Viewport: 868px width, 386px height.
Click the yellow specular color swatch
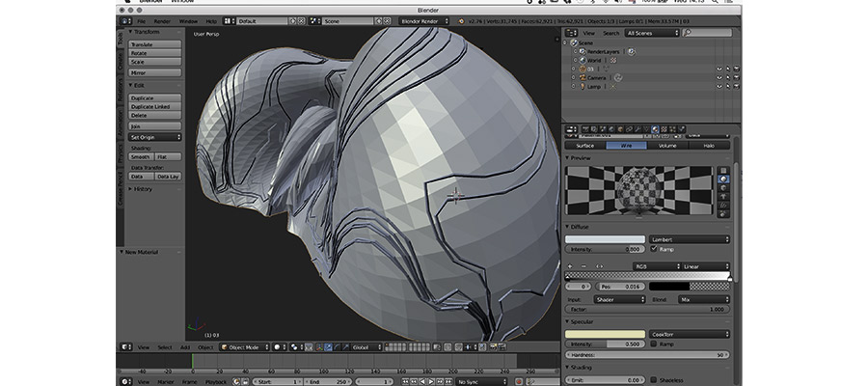[x=605, y=335]
